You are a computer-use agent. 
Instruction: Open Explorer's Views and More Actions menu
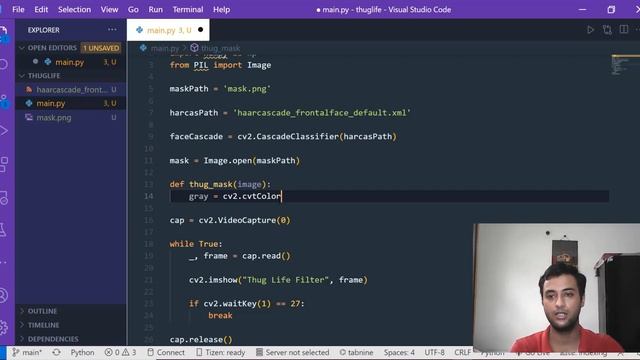[112, 30]
